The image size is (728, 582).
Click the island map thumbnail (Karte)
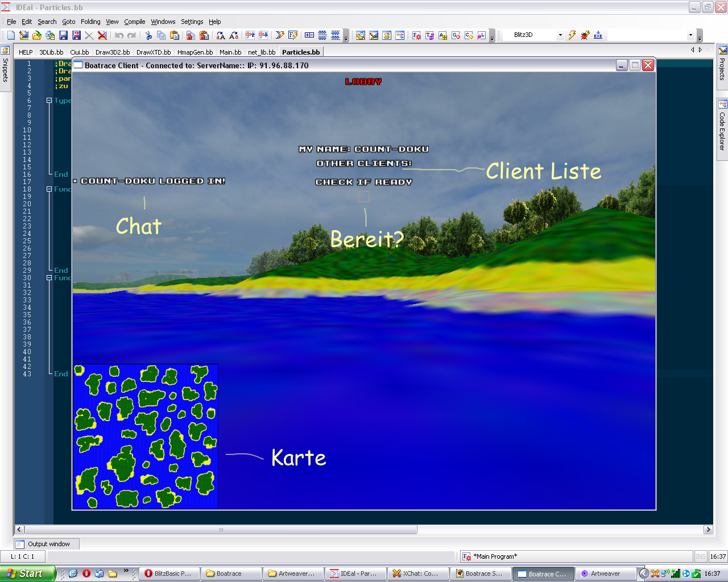(x=146, y=436)
